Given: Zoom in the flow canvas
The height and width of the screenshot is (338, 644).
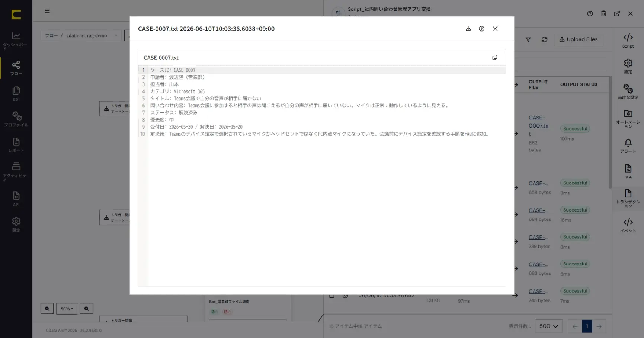Looking at the screenshot, I should (47, 309).
